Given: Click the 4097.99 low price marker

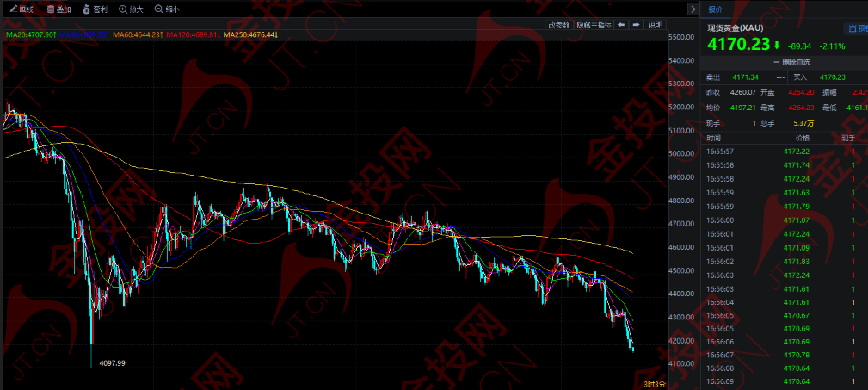Looking at the screenshot, I should coord(112,362).
